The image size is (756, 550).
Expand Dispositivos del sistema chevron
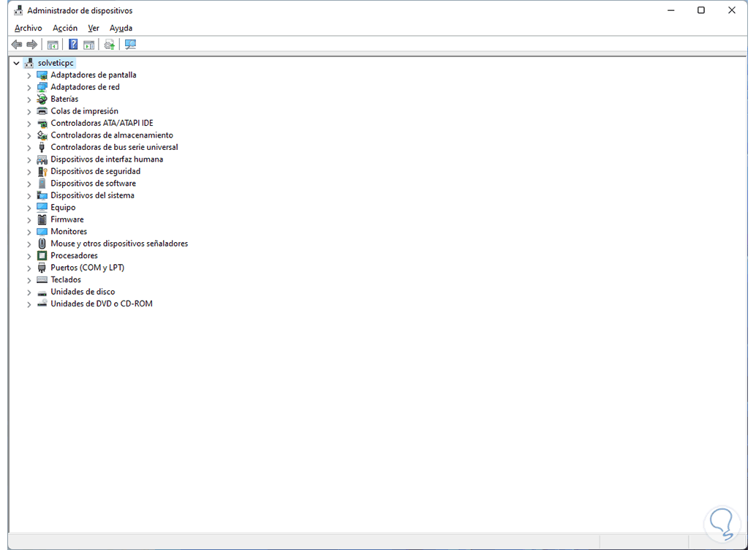(29, 196)
